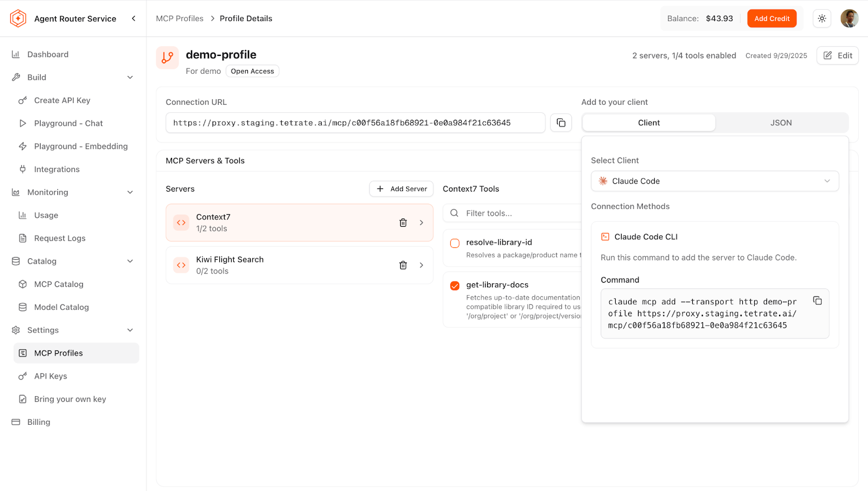Open MCP Catalog from the sidebar
The width and height of the screenshot is (868, 491).
point(59,284)
